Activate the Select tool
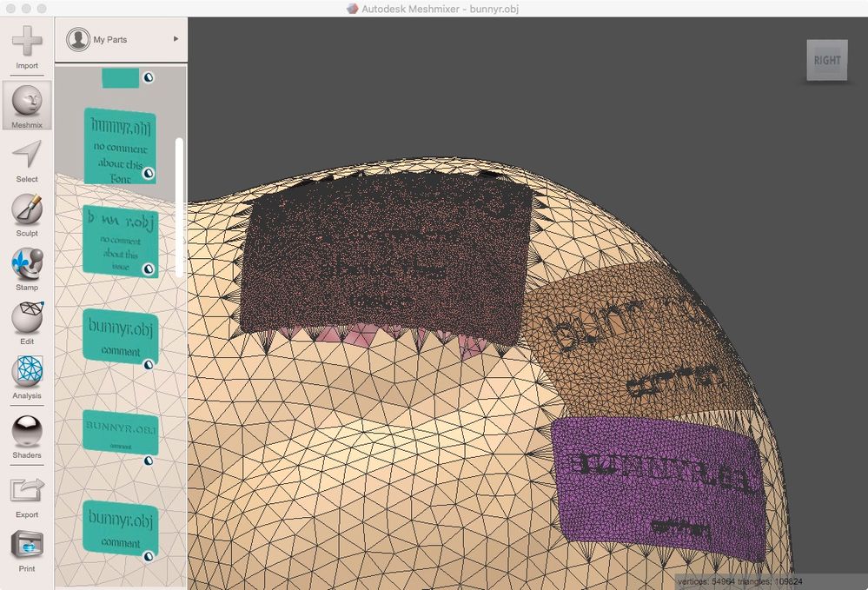The width and height of the screenshot is (868, 590). [27, 161]
